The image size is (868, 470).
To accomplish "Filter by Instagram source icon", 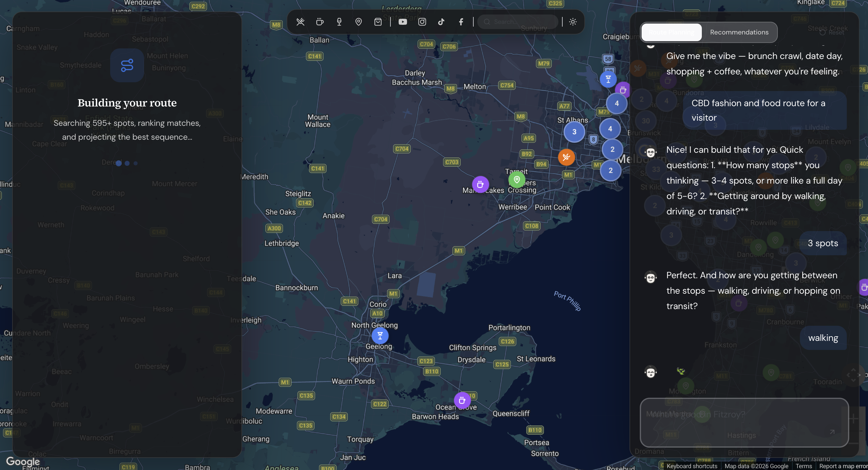I will (422, 22).
